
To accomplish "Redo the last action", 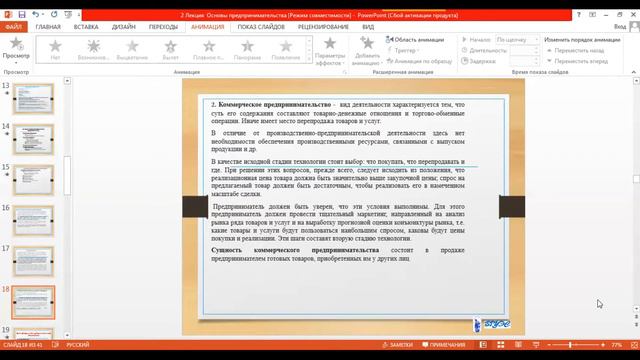I will [54, 15].
